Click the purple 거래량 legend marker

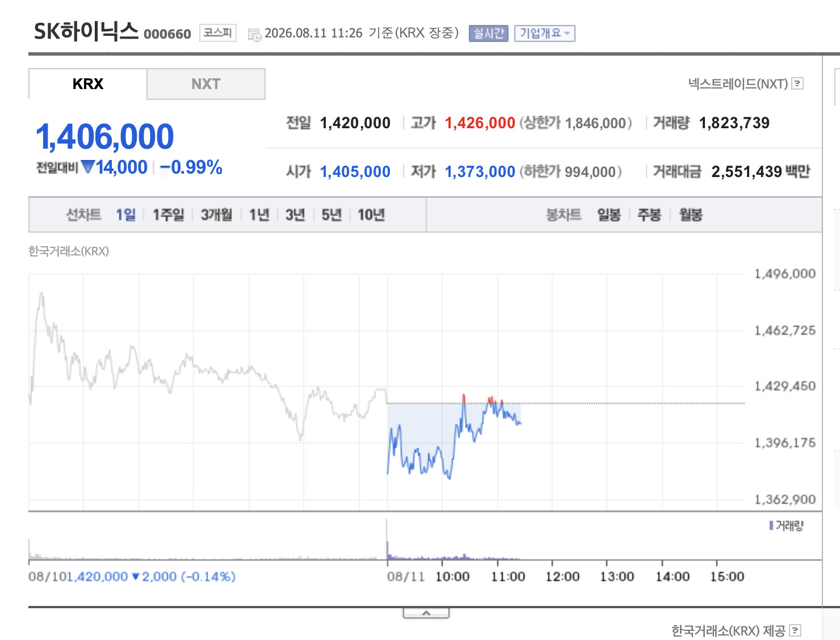(x=771, y=526)
